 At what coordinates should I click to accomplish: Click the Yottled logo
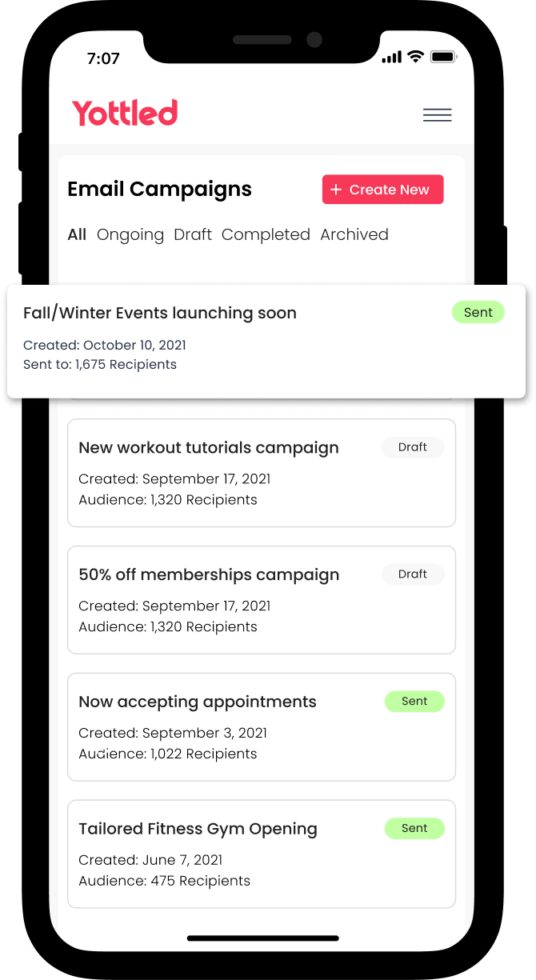click(x=125, y=114)
